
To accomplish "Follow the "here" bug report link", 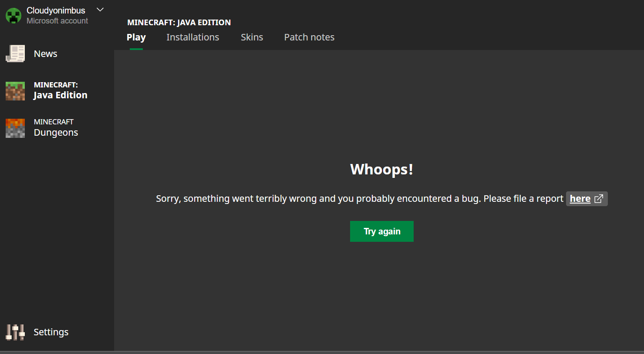I will tap(580, 199).
